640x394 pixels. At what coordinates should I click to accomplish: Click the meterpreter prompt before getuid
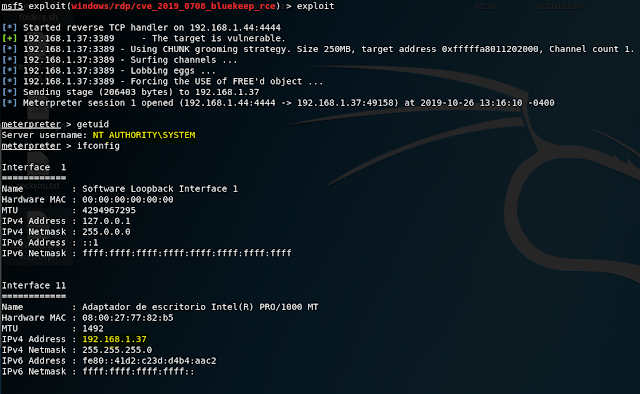pos(31,124)
